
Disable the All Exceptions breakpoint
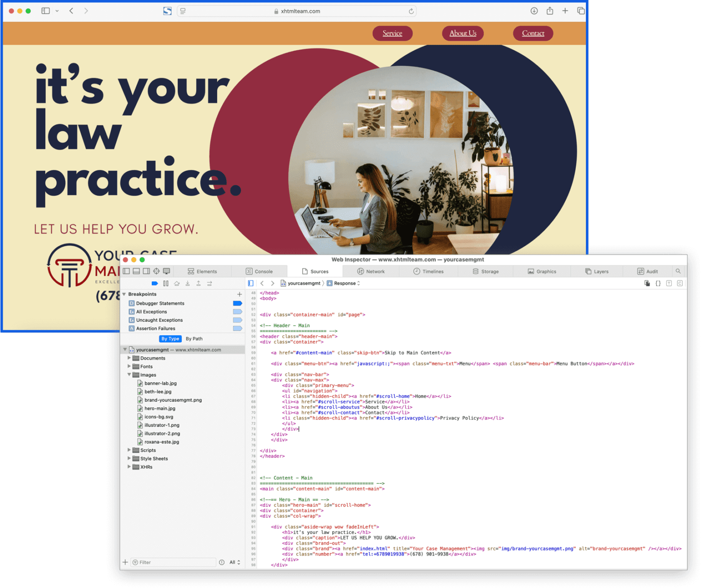pos(237,312)
